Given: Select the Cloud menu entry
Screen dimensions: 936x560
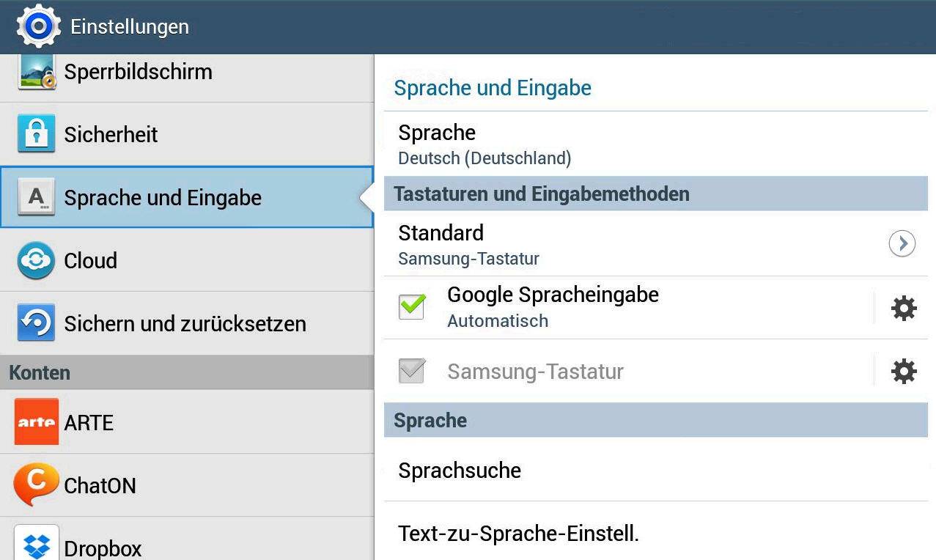Looking at the screenshot, I should [x=91, y=261].
